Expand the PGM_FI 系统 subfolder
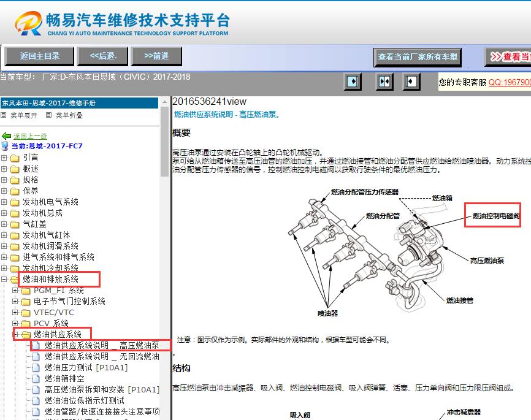 pyautogui.click(x=15, y=290)
